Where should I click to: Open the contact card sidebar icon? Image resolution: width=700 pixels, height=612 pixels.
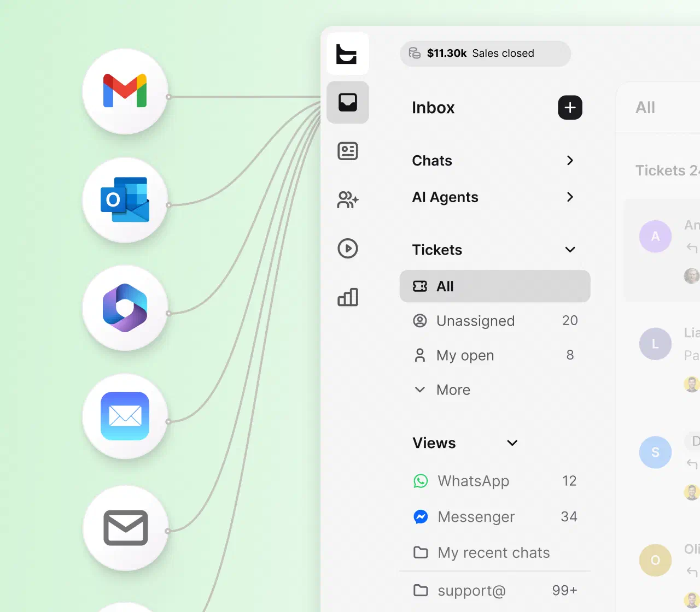point(348,151)
